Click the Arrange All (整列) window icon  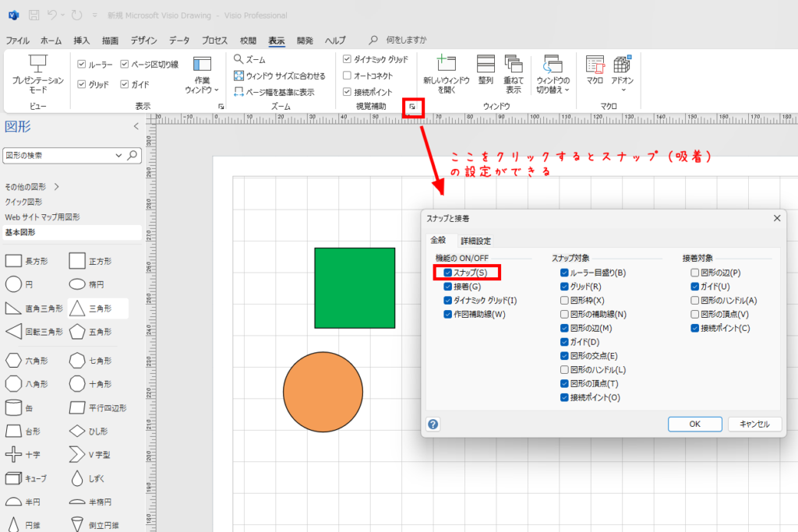486,65
